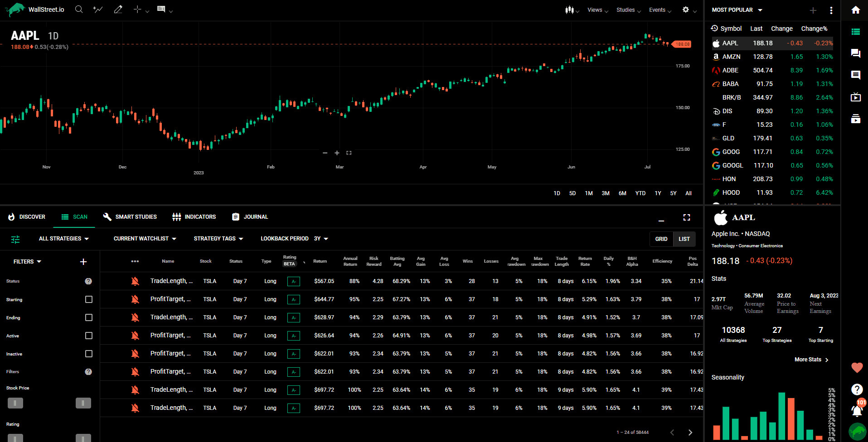Open the INDICATORS tab
This screenshot has width=868, height=442.
point(194,217)
